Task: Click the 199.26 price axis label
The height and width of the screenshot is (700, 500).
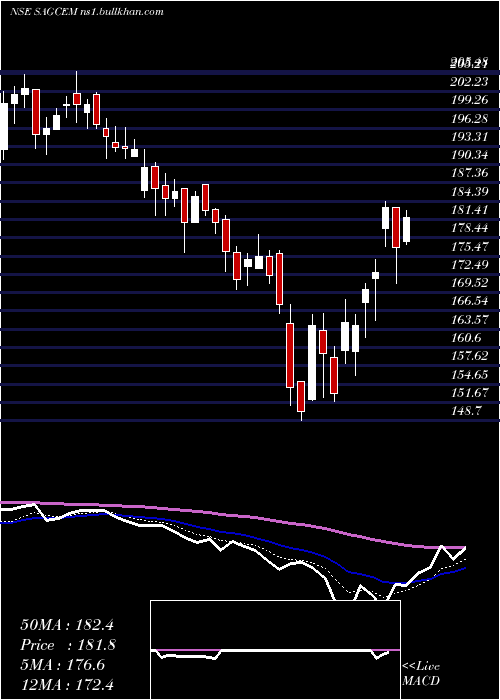Action: 469,100
